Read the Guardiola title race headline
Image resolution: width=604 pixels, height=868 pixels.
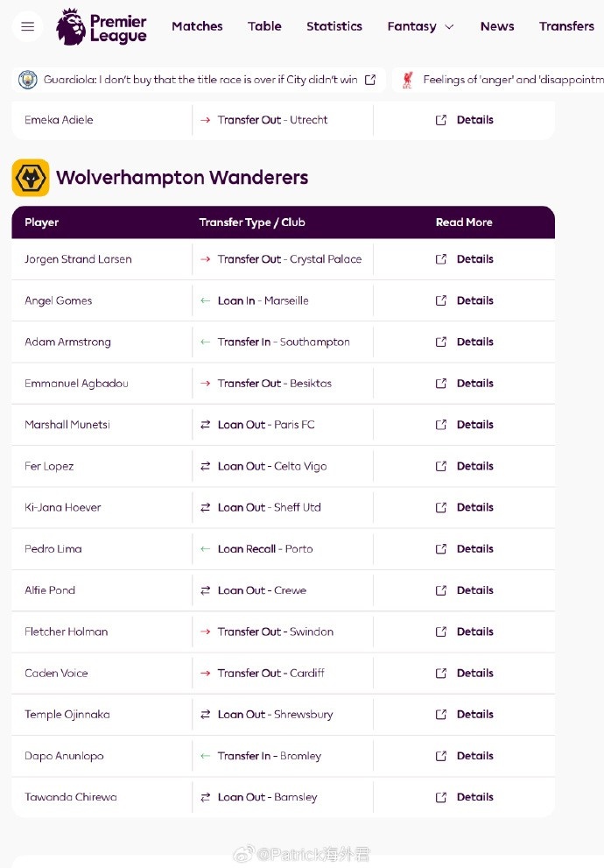[200, 80]
